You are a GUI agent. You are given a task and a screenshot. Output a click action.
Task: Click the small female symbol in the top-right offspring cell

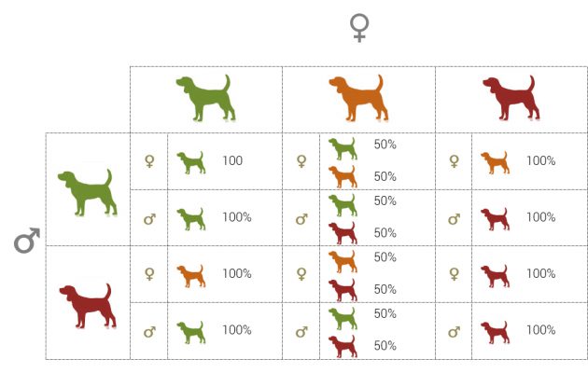pos(454,161)
